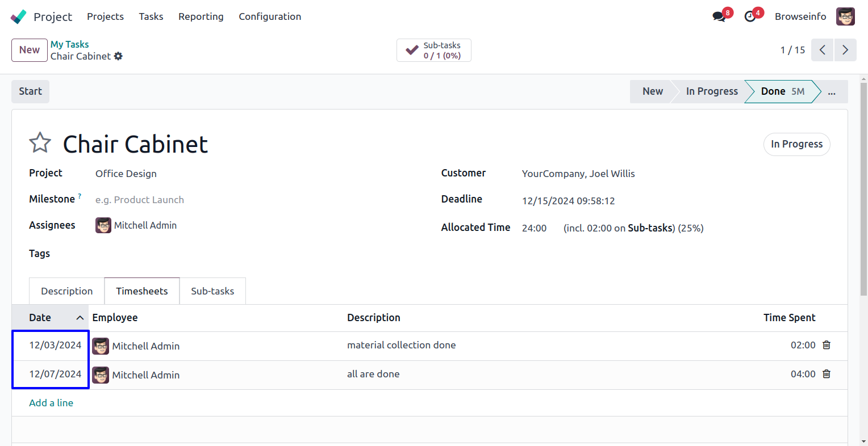The image size is (868, 446).
Task: Toggle the In Progress state badge
Action: point(796,144)
